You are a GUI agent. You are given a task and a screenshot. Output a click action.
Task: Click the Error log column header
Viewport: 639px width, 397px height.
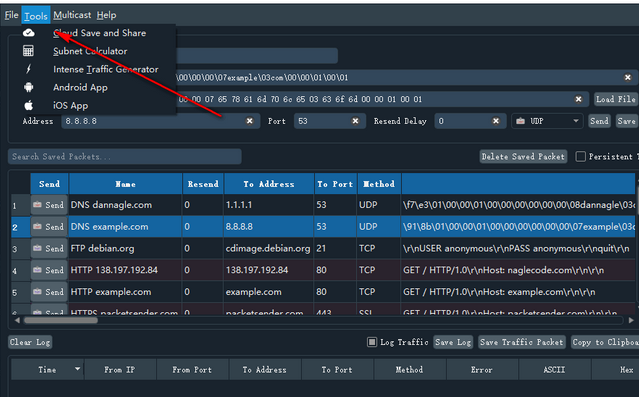pos(482,370)
